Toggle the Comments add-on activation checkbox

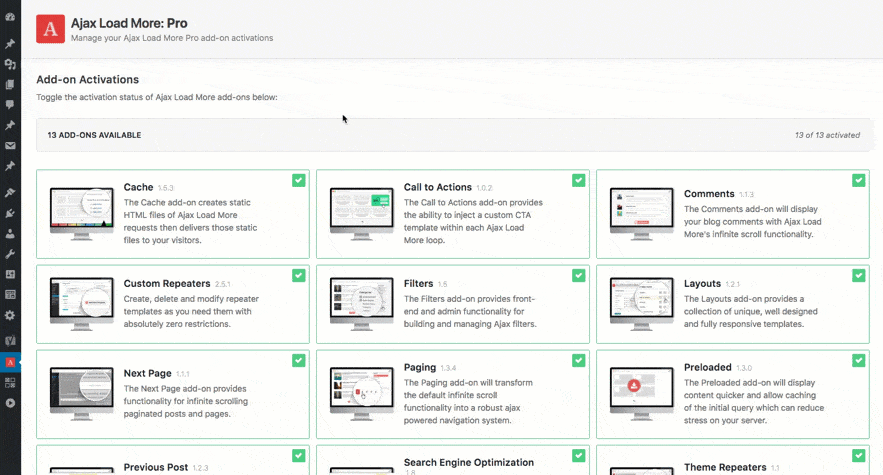pos(859,180)
